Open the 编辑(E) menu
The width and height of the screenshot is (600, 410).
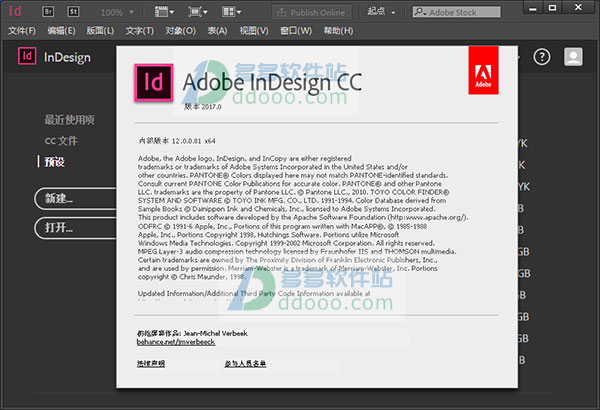[61, 31]
